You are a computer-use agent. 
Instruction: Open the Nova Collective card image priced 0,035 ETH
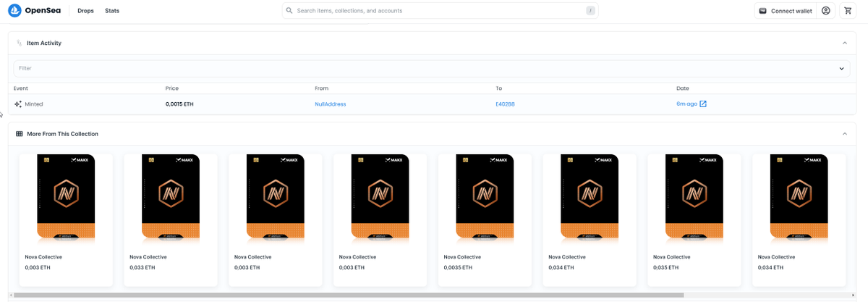tap(694, 197)
